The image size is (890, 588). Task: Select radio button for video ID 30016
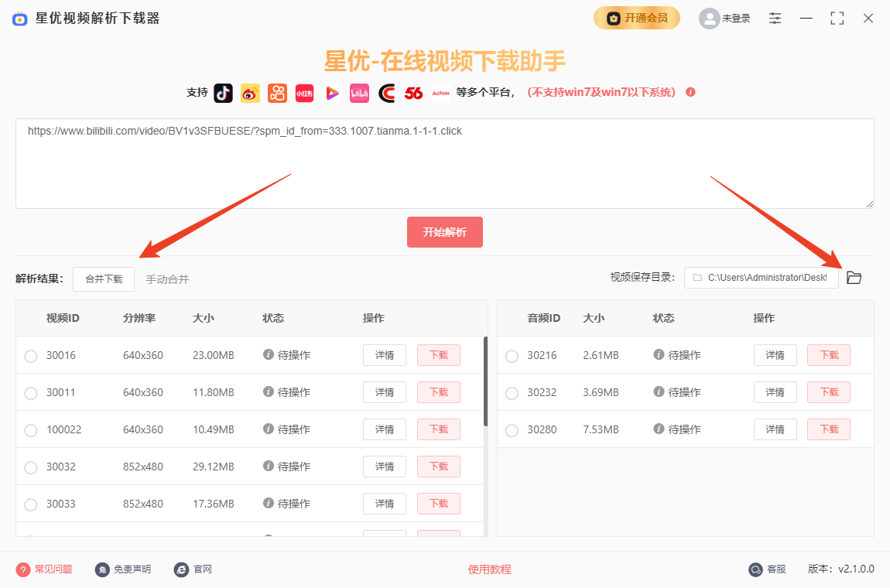point(31,356)
